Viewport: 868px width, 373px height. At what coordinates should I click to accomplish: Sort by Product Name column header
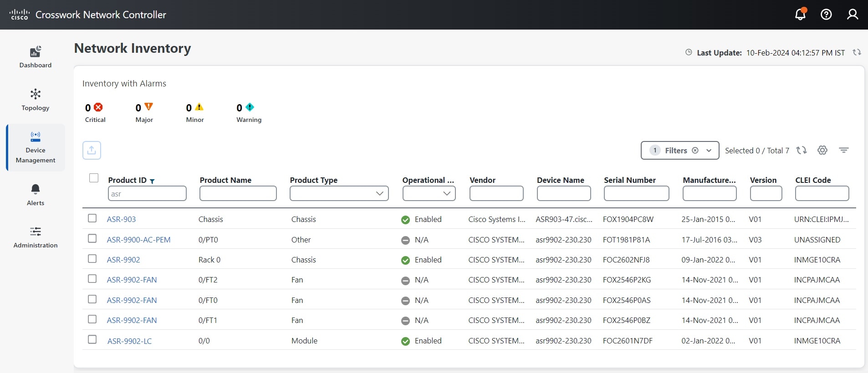click(x=225, y=180)
